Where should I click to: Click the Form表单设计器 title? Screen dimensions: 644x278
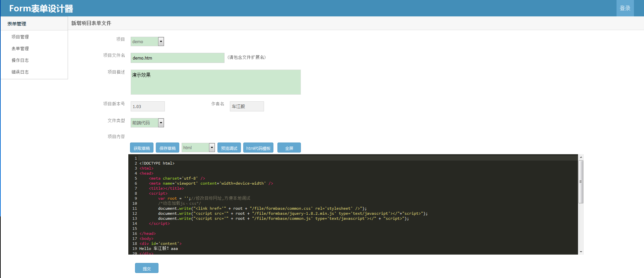pyautogui.click(x=41, y=8)
